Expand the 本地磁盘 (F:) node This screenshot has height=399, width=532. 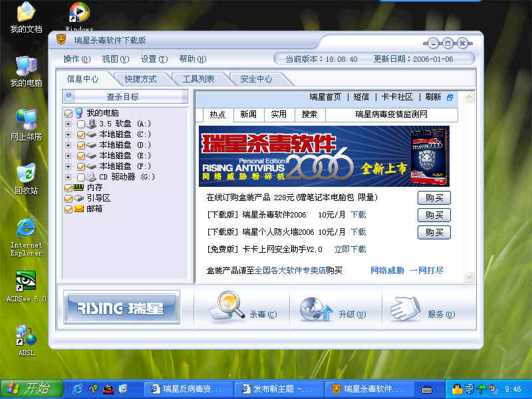point(68,167)
